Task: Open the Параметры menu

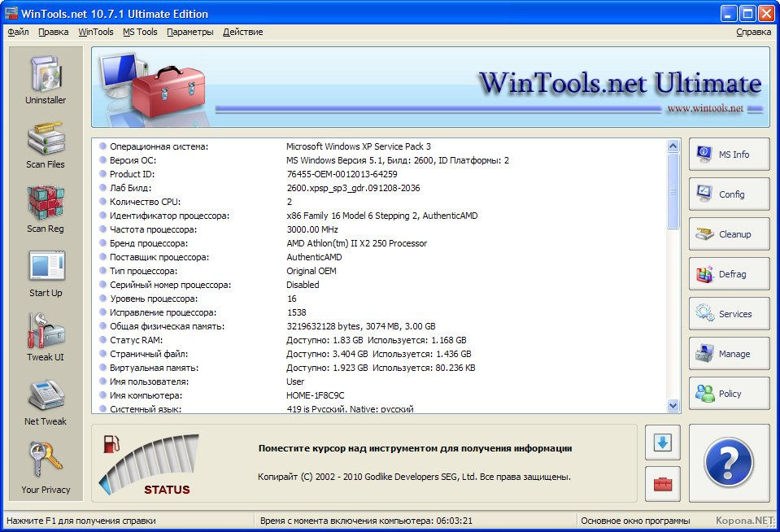Action: [x=190, y=32]
